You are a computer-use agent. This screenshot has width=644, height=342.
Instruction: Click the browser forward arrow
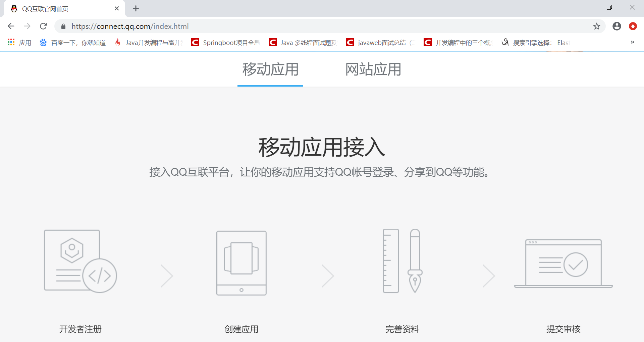click(27, 26)
